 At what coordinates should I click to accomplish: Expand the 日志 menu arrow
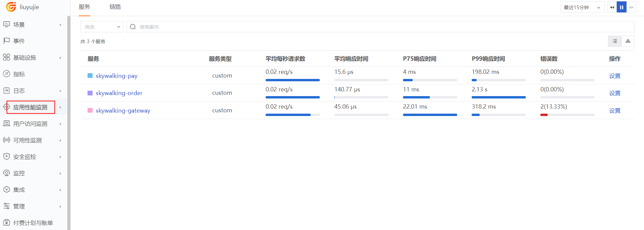click(60, 91)
